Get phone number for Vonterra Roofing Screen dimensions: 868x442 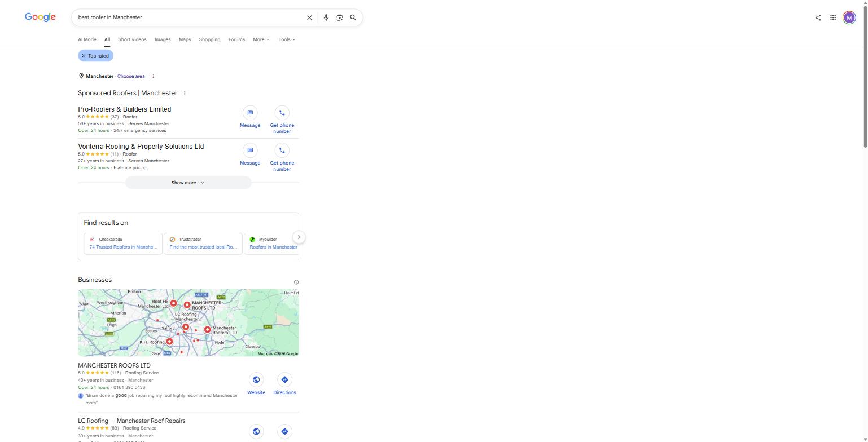[282, 158]
